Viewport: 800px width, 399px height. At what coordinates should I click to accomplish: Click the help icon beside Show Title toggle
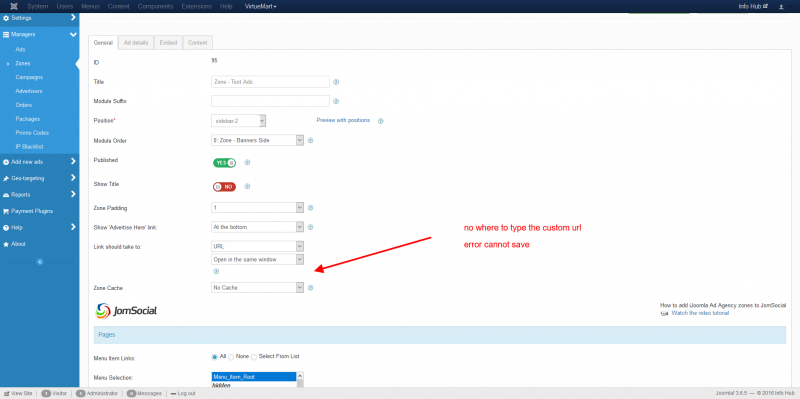tap(247, 187)
